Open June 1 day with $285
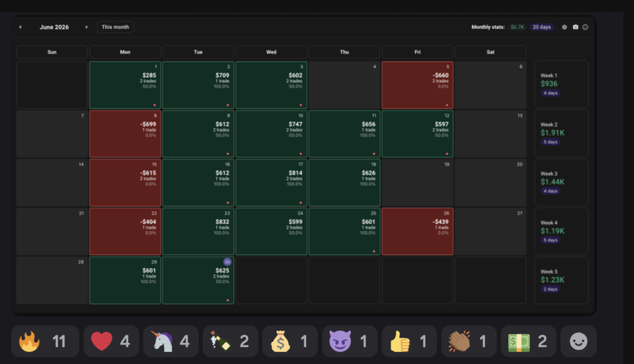This screenshot has width=634, height=364. pyautogui.click(x=125, y=85)
